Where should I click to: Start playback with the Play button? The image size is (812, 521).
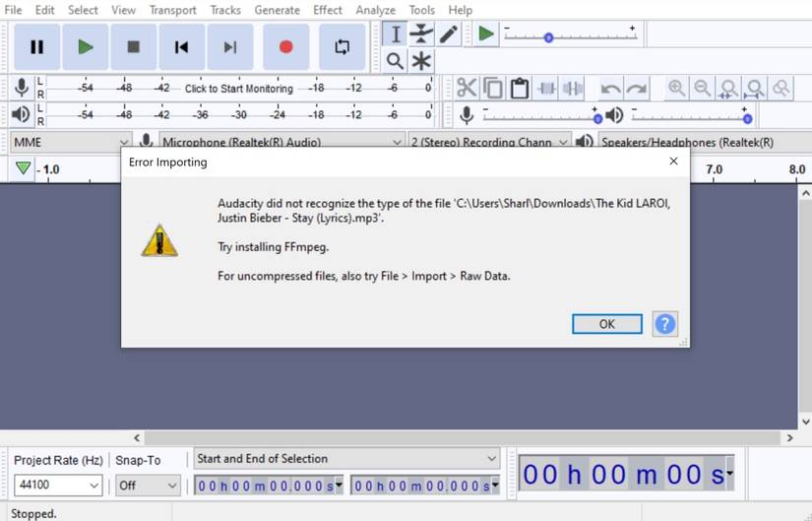(86, 47)
